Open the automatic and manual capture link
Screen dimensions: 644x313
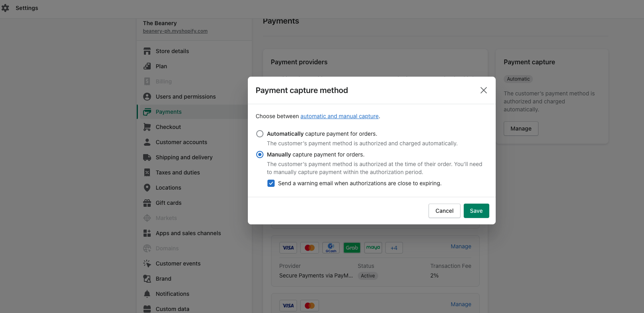point(339,116)
